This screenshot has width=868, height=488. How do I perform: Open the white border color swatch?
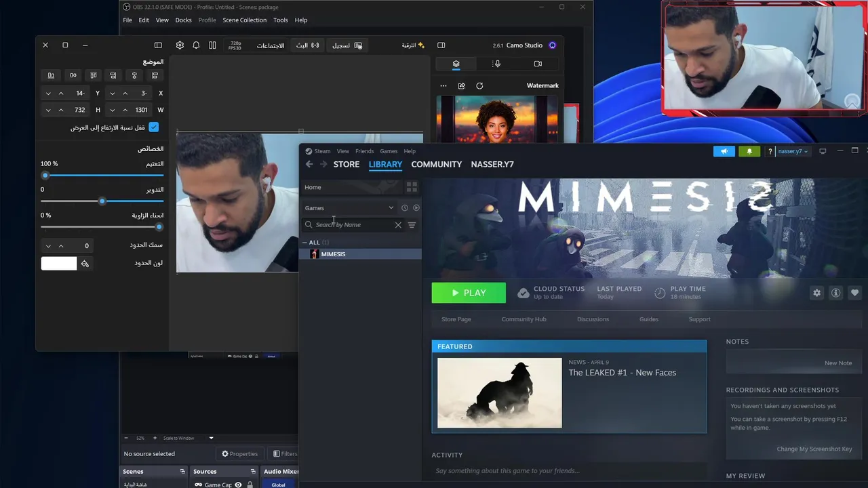(59, 264)
